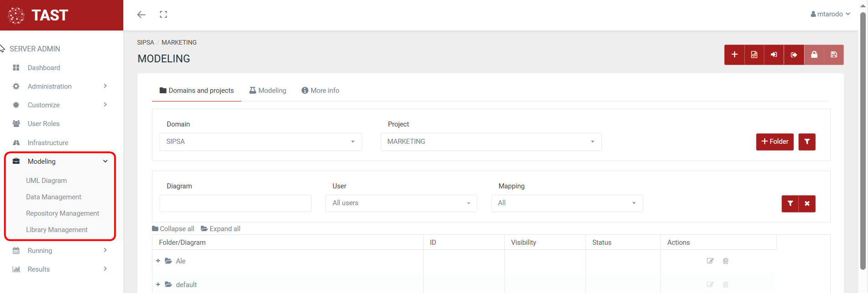
Task: Delete the Ale folder with trash icon
Action: click(726, 261)
